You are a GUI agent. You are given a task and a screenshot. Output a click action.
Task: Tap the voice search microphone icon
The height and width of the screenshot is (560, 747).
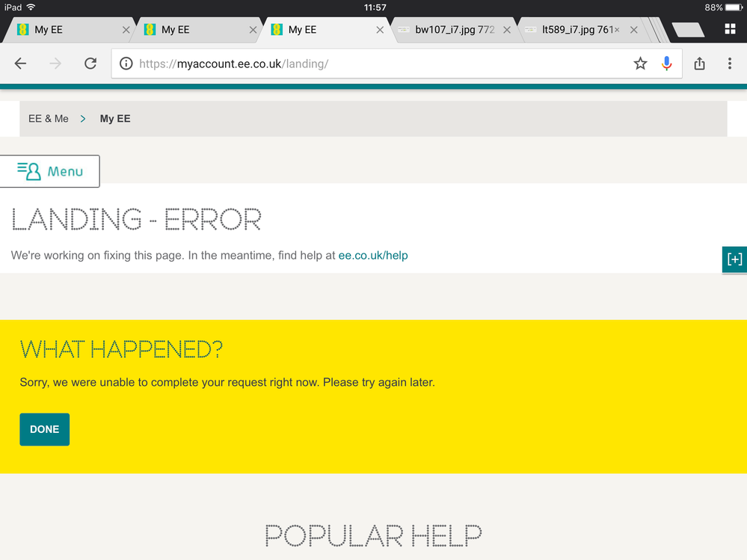click(x=666, y=64)
